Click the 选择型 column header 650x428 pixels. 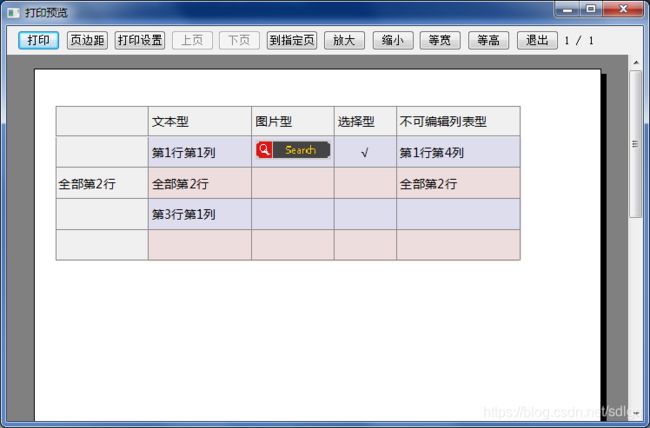coord(365,121)
